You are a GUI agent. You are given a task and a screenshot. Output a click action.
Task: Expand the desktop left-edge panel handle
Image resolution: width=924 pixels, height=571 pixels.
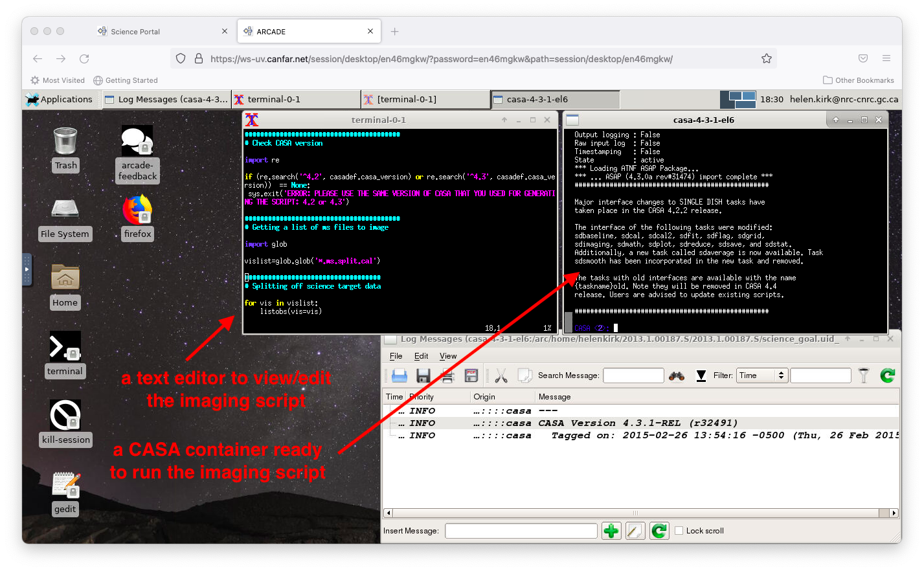27,269
